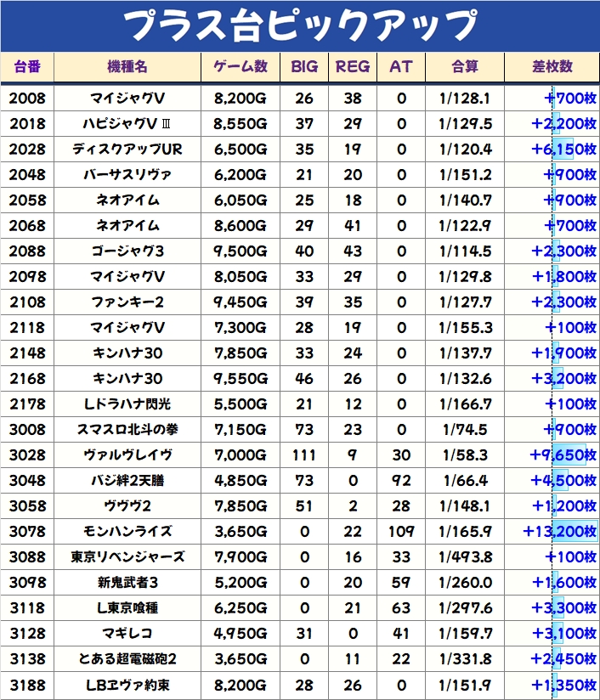
Task: Click the 差枚数 column header
Action: click(x=552, y=66)
